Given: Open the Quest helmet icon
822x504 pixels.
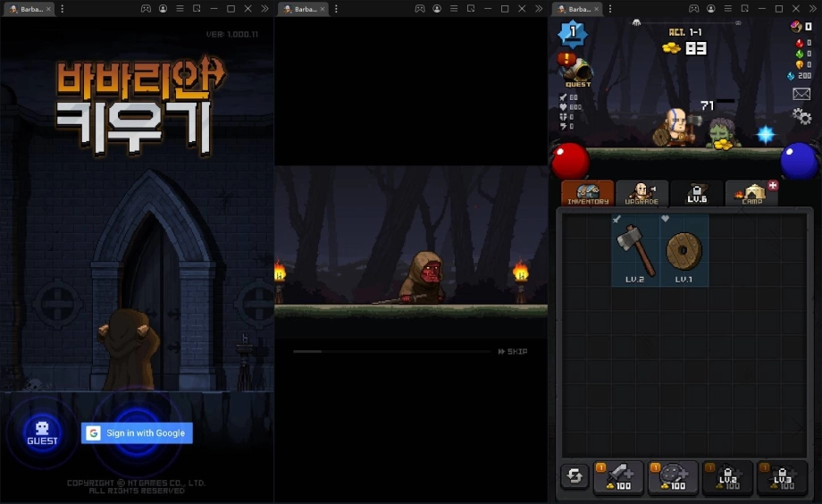Looking at the screenshot, I should click(x=576, y=71).
